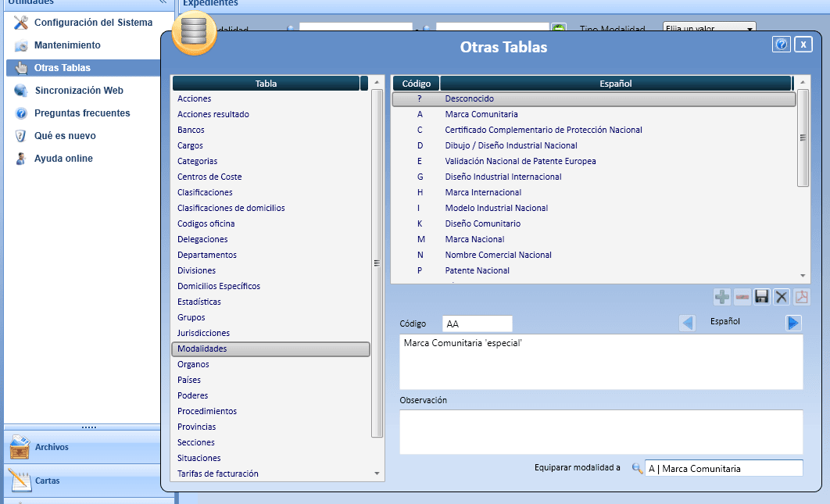Click the Mantenimiento icon in sidebar
Image resolution: width=830 pixels, height=504 pixels.
[x=20, y=45]
